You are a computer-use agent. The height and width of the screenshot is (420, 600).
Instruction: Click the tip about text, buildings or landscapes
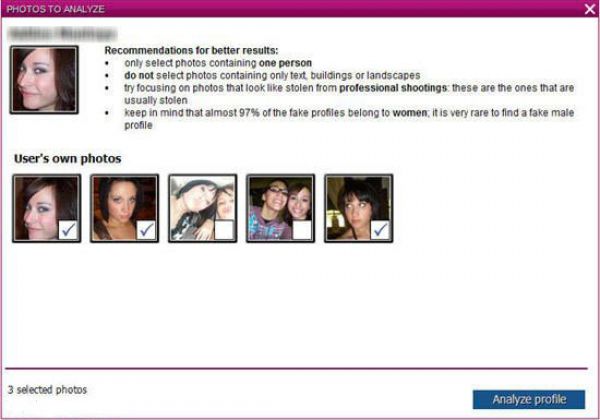(x=272, y=75)
